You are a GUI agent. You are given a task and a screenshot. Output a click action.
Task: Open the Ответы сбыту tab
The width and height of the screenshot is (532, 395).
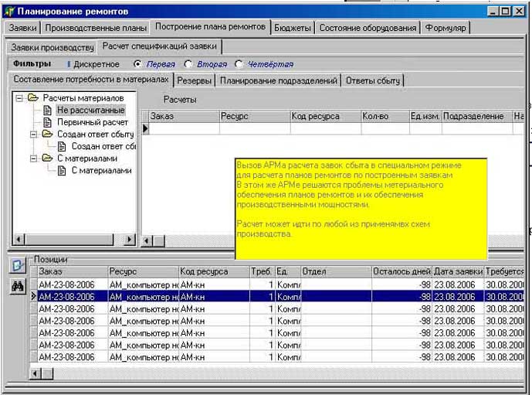372,80
